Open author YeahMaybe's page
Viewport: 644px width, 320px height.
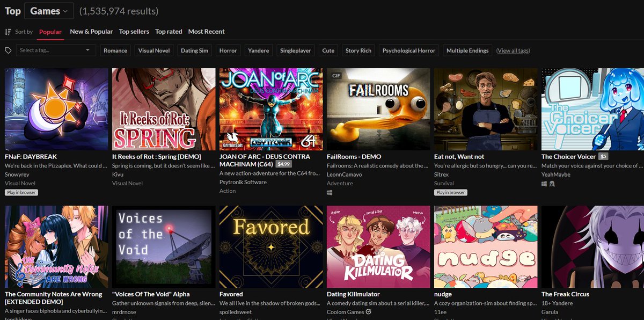coord(555,174)
